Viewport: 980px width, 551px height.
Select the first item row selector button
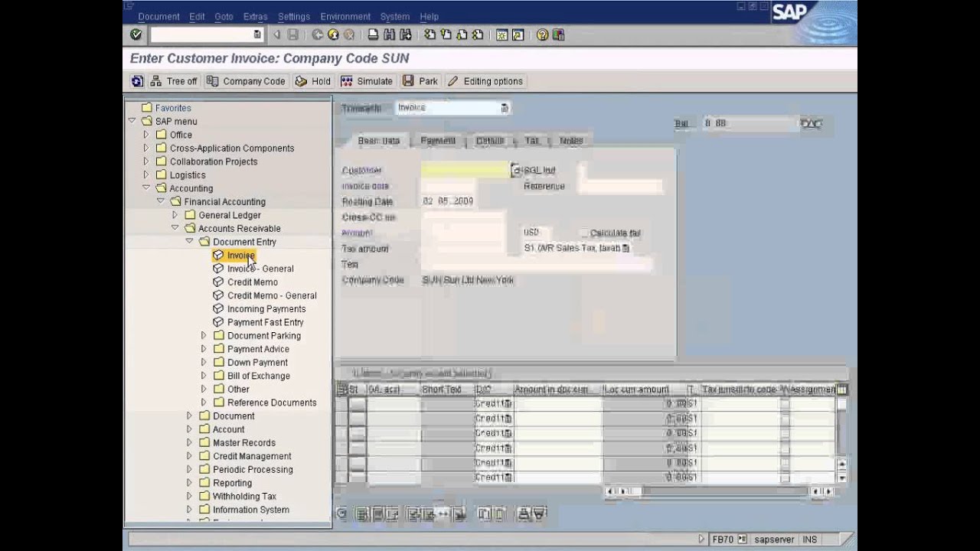coord(358,404)
